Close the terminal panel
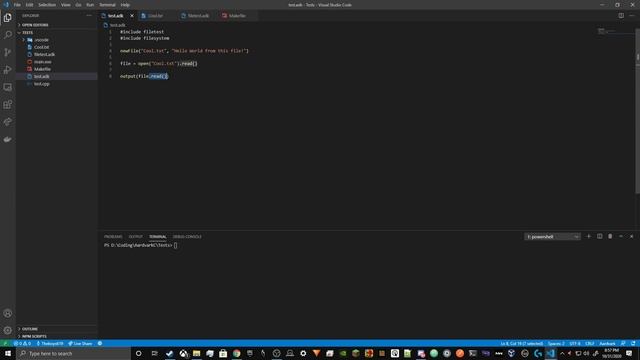Screen dimensions: 640x360 tap(631, 236)
